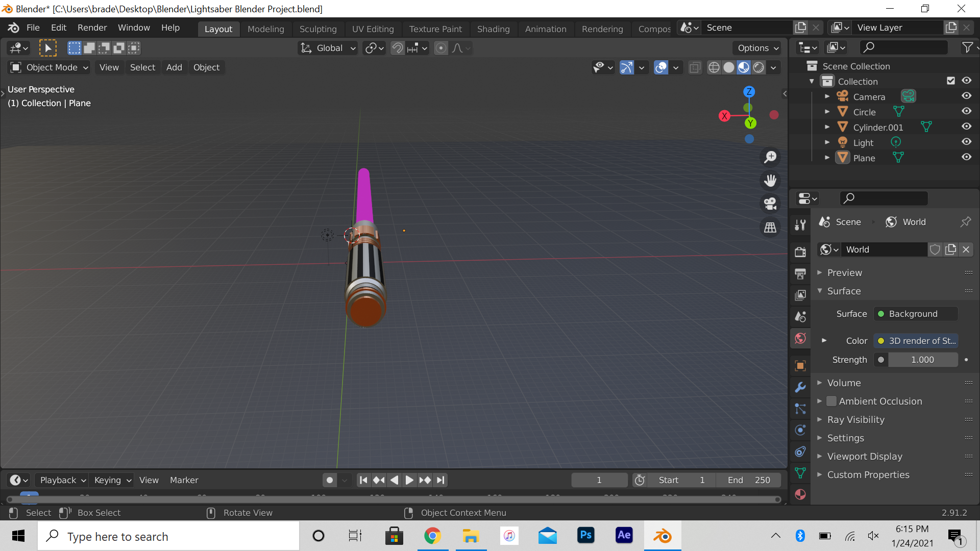The image size is (980, 551).
Task: Open the Object Constraint properties tab
Action: 800,452
